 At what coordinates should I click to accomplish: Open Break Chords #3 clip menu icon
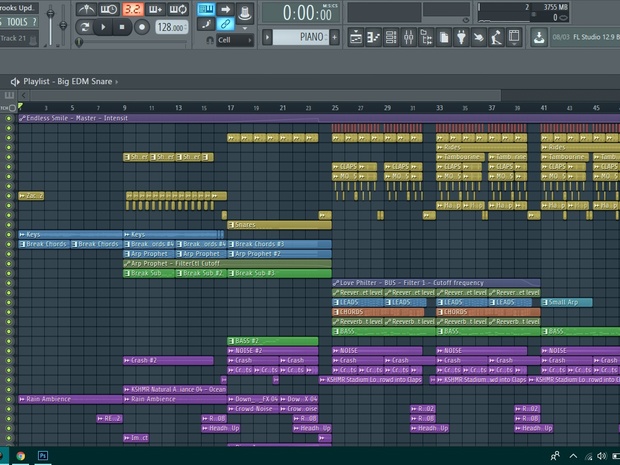coord(231,244)
